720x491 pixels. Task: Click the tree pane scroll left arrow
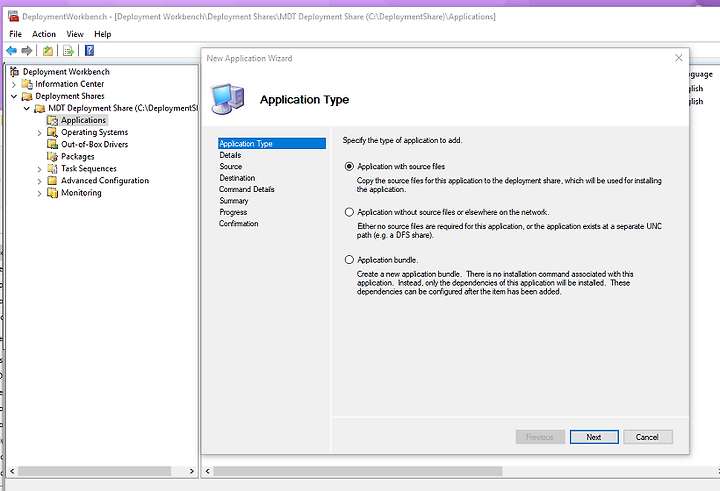coord(12,471)
